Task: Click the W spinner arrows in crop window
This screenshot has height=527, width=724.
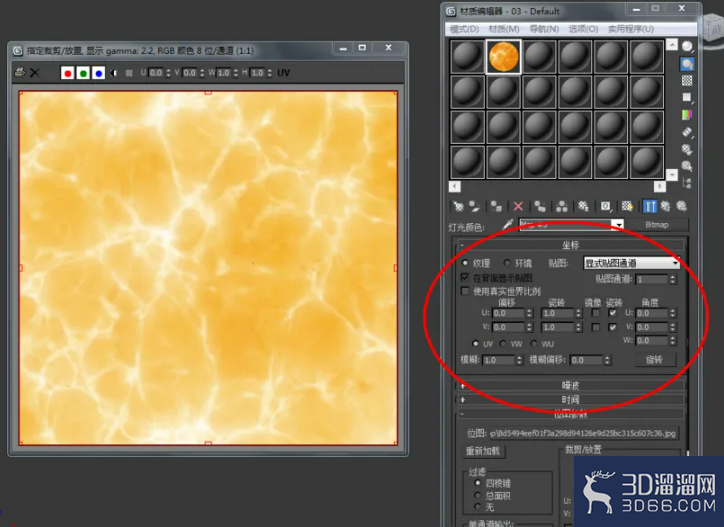Action: tap(236, 73)
